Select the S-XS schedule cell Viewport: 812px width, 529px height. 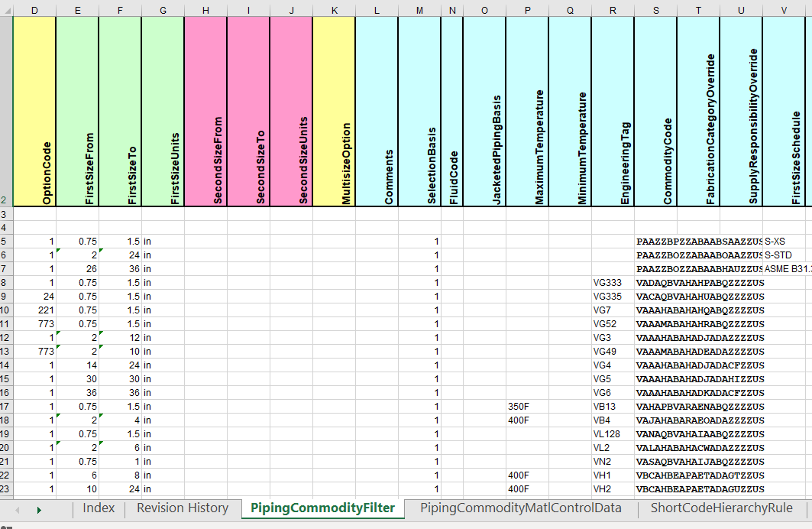784,242
